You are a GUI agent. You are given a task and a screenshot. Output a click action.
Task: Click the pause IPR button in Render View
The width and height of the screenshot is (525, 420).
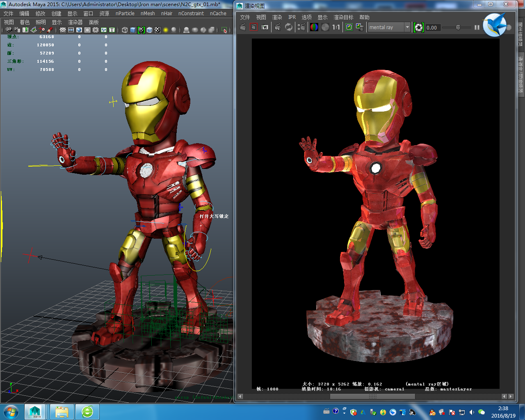[477, 27]
